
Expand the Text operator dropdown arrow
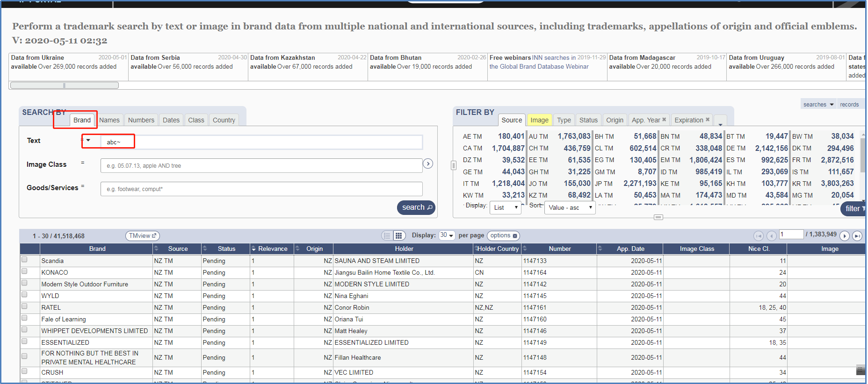coord(88,140)
